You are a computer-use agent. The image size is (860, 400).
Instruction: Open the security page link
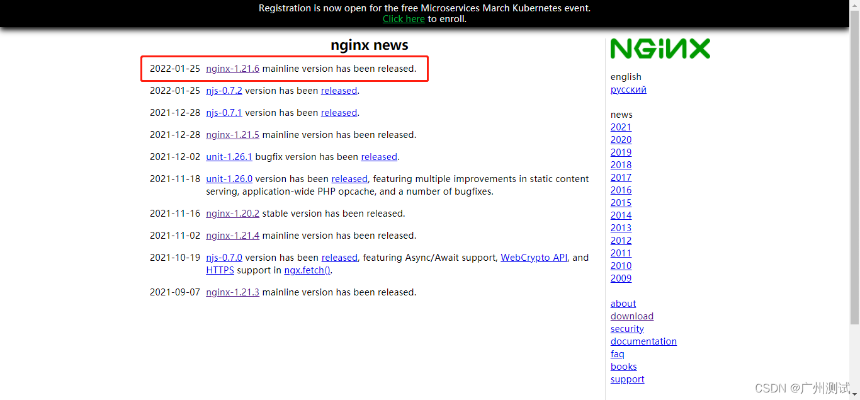coord(627,329)
